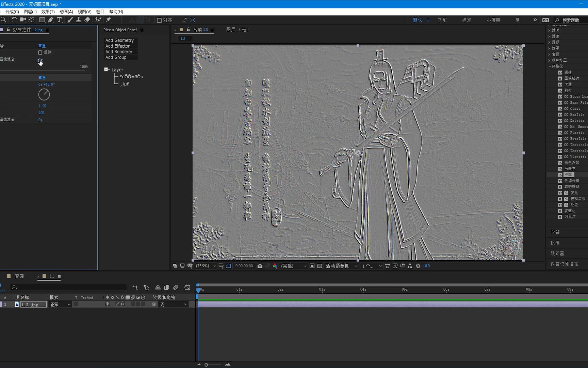
Task: Select the 浮雕 effect in effects list
Action: pos(568,174)
